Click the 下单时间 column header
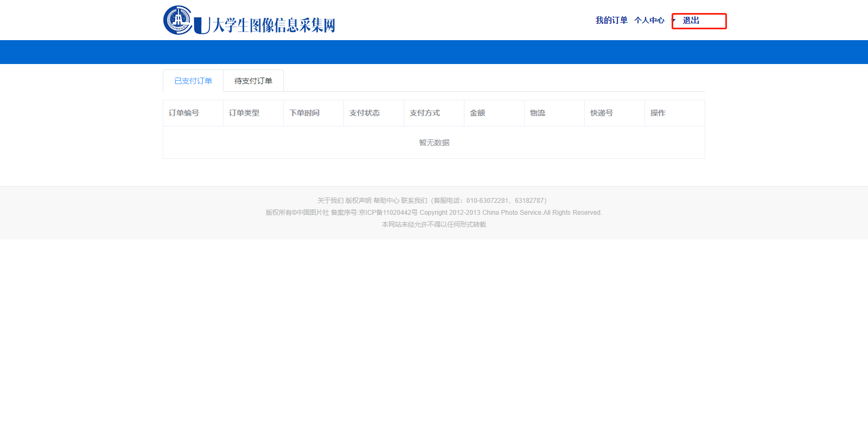The image size is (868, 428). (x=304, y=113)
